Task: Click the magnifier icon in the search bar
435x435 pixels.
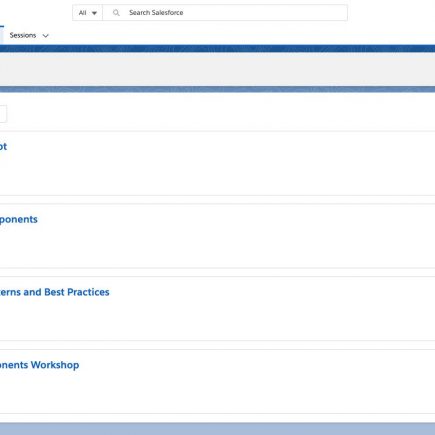Action: [116, 13]
